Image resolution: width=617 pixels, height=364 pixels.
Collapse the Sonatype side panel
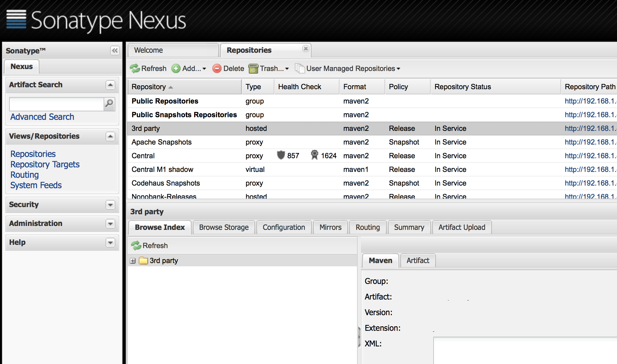[x=115, y=50]
